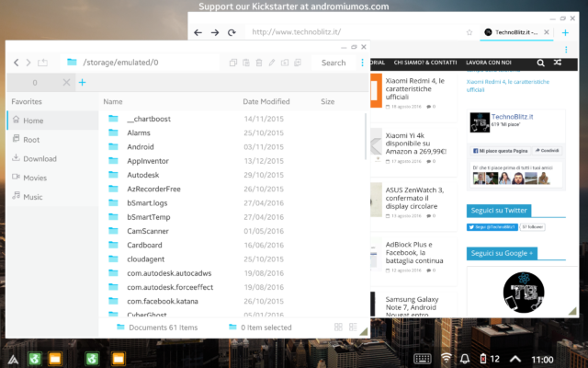Click the website search magnifier icon
Screen dimensions: 588x368
click(538, 63)
